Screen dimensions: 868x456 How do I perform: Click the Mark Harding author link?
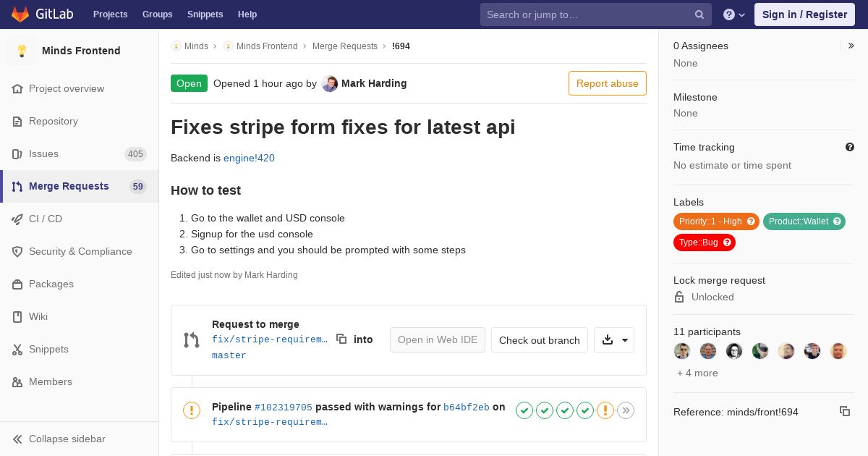click(374, 83)
